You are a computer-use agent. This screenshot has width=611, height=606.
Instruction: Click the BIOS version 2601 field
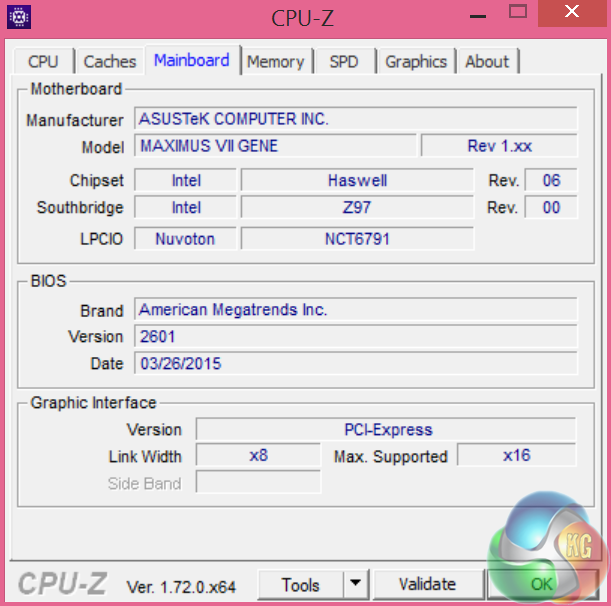coord(355,336)
